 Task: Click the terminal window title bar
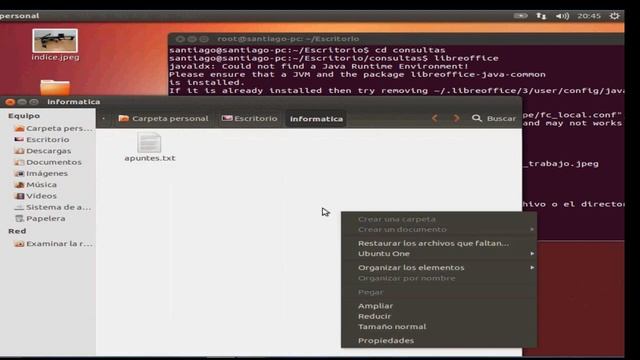[x=396, y=39]
